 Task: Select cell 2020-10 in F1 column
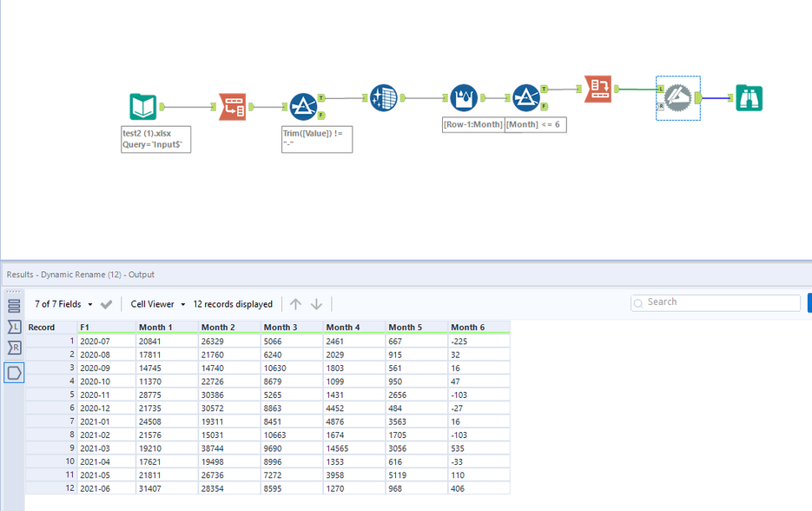click(x=107, y=382)
